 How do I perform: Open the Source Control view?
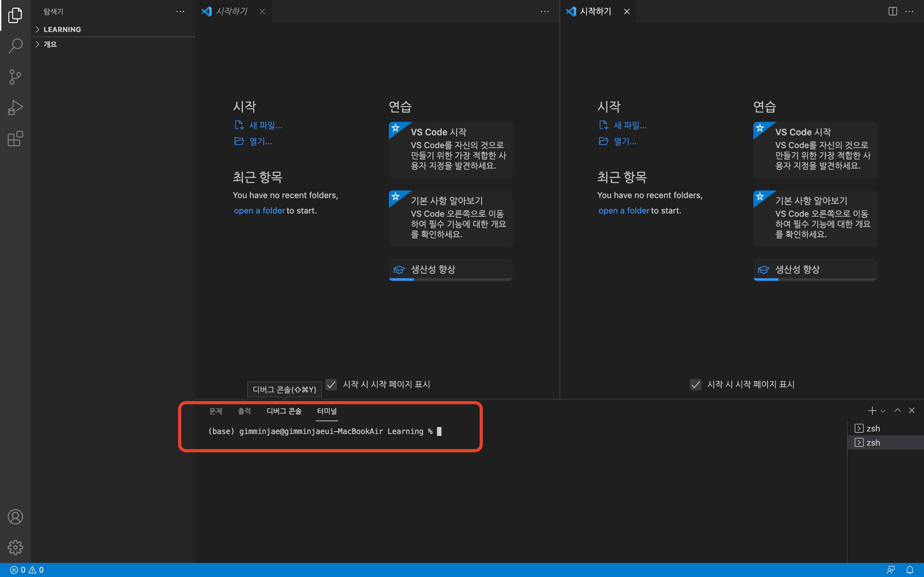[x=15, y=77]
